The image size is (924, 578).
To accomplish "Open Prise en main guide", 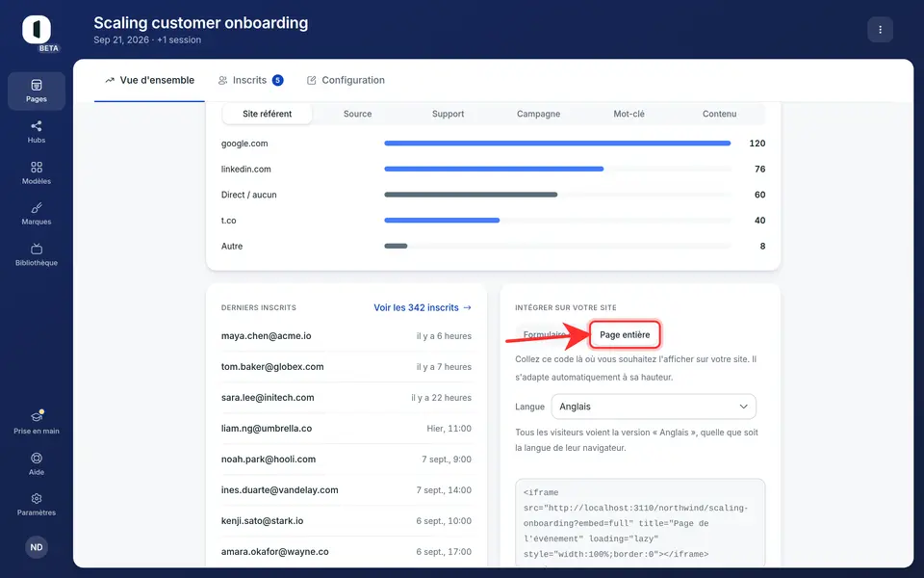I will pos(37,423).
